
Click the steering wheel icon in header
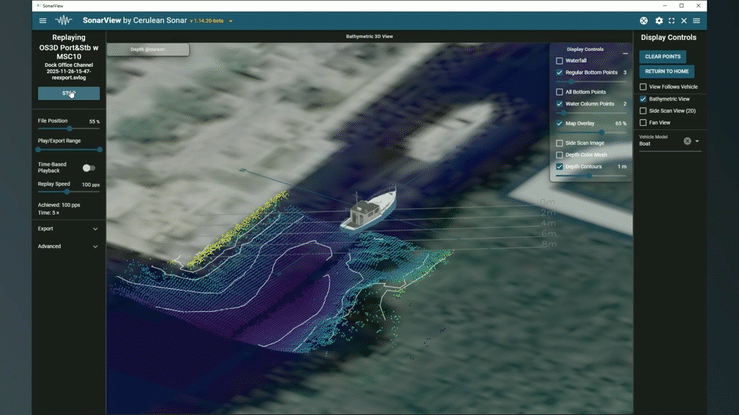pos(644,21)
